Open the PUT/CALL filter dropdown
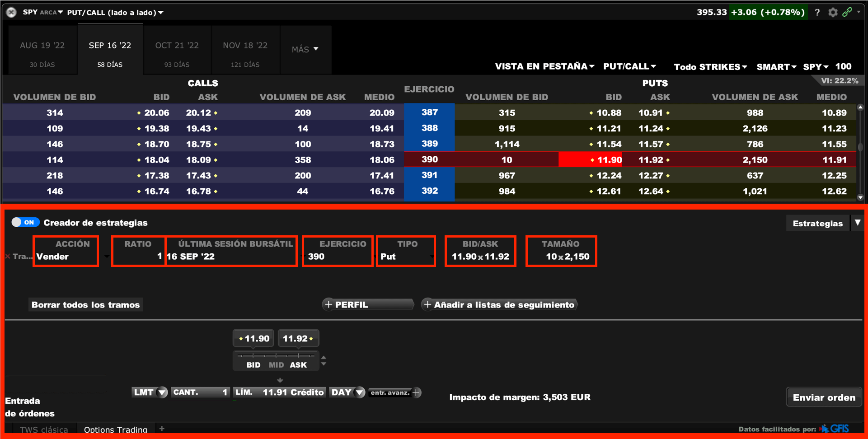Viewport: 868px width, 439px height. [x=629, y=66]
